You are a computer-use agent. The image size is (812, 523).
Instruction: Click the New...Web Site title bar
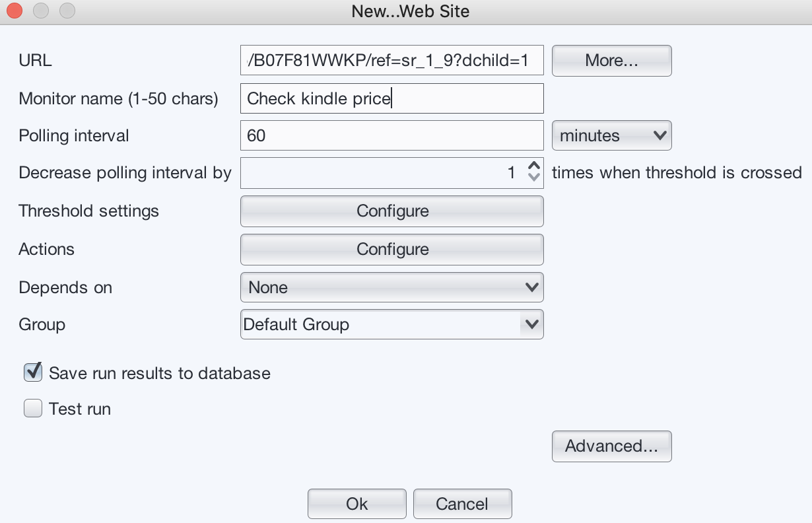(409, 11)
